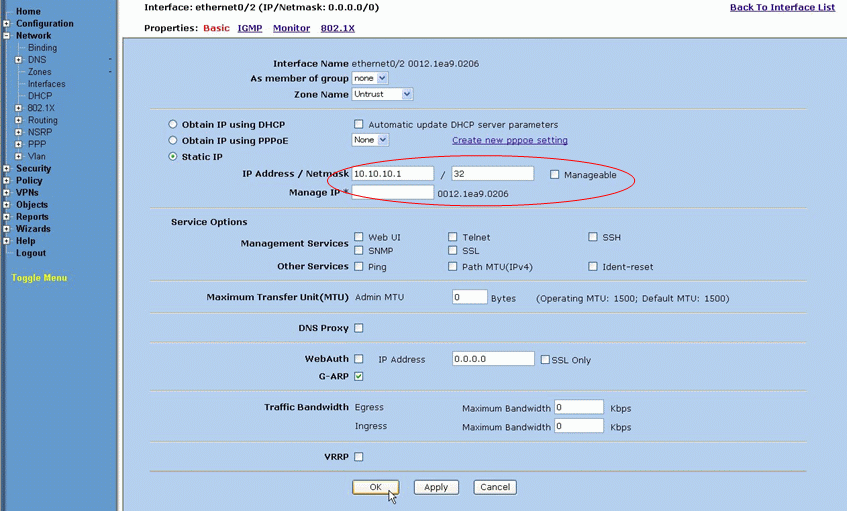This screenshot has height=511, width=847.
Task: Go Back To Interface List
Action: [782, 8]
